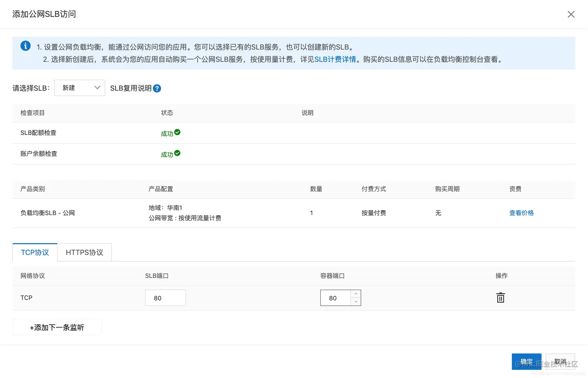Image resolution: width=588 pixels, height=378 pixels.
Task: Open the SLB复用说明 help question mark
Action: coord(157,88)
